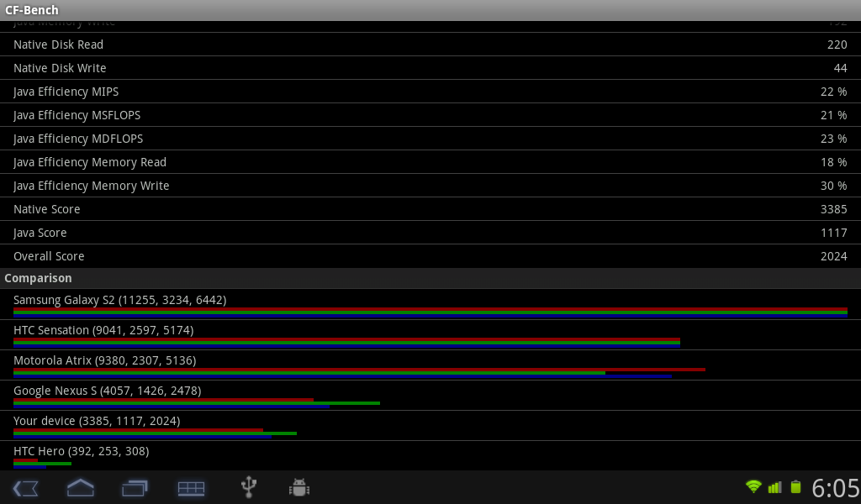Image resolution: width=861 pixels, height=504 pixels.
Task: Tap the 18 % Memory Read efficiency value
Action: pos(833,162)
